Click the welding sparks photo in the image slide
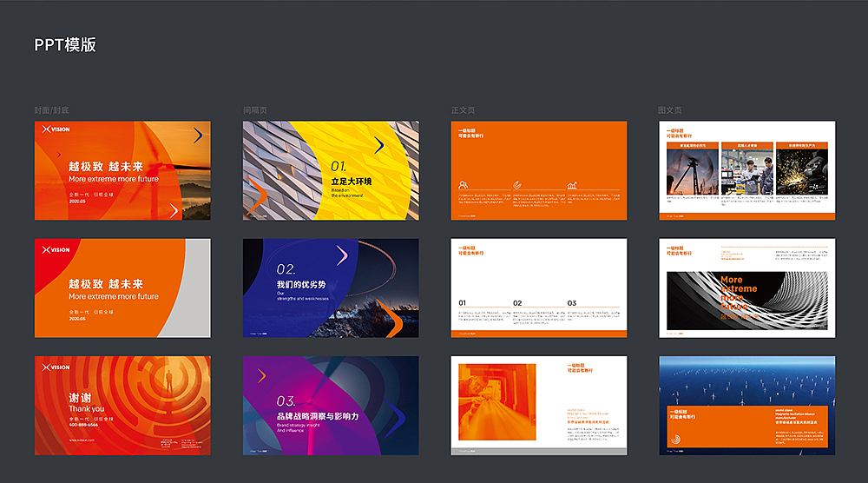 (801, 172)
